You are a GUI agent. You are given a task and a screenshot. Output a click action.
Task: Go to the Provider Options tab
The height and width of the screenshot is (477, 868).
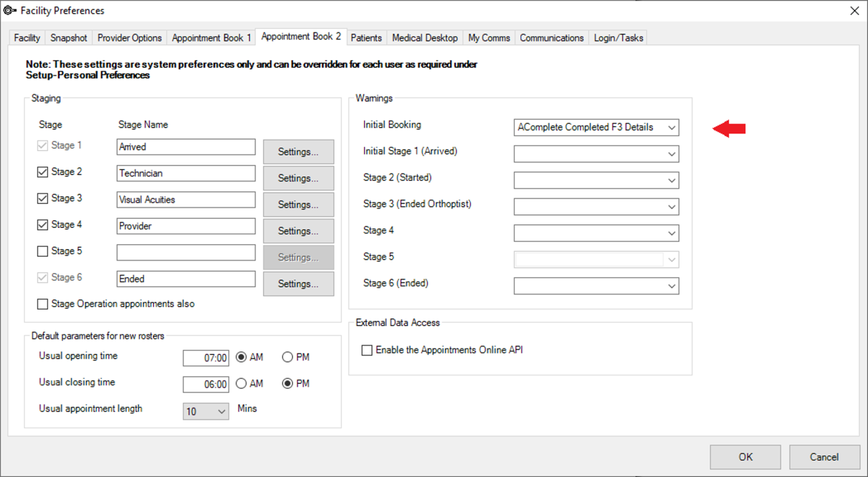pos(130,38)
